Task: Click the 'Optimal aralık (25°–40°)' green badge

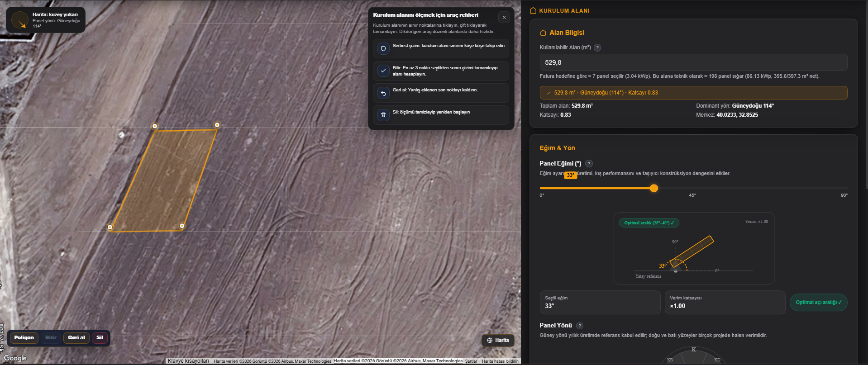Action: click(x=649, y=223)
